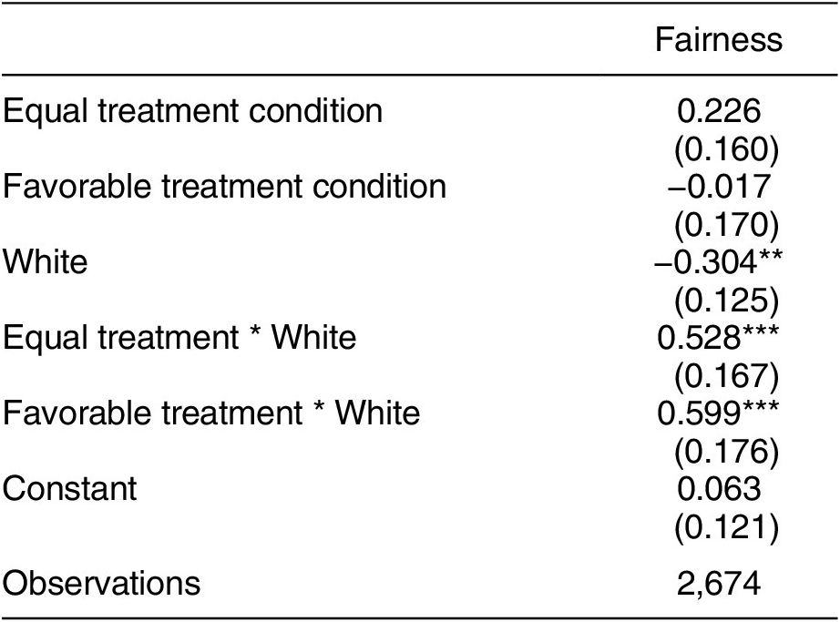The image size is (840, 622).
Task: Click the Equal treatment * White label
Action: pyautogui.click(x=179, y=338)
